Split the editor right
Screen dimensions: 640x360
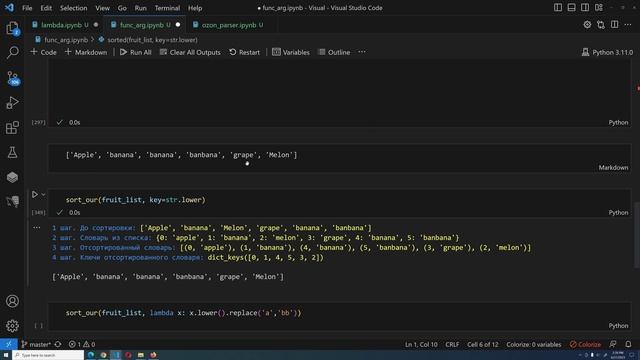614,25
